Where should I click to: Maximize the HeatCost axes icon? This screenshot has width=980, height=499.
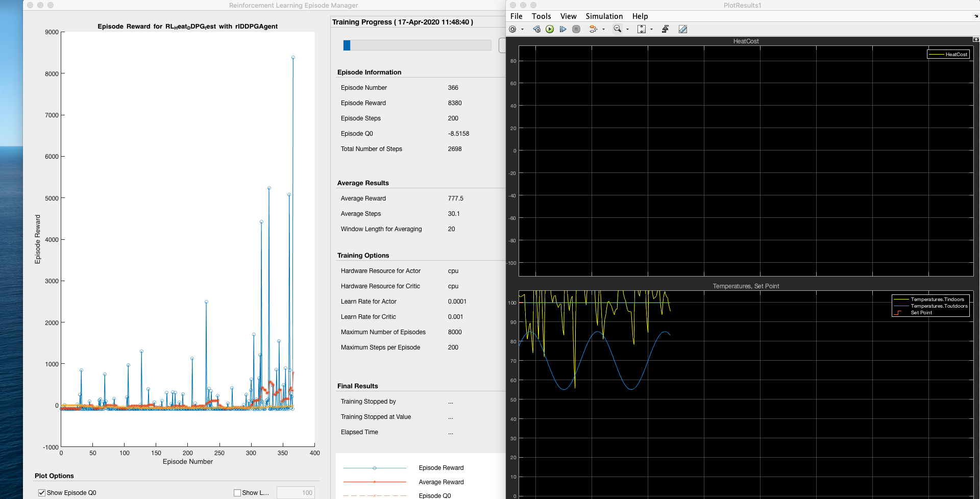(975, 39)
